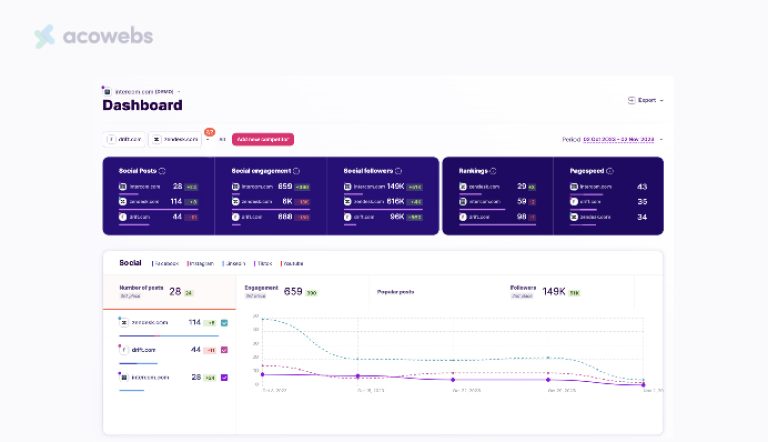Filter Social by Facebook
This screenshot has width=768, height=442.
pyautogui.click(x=165, y=263)
